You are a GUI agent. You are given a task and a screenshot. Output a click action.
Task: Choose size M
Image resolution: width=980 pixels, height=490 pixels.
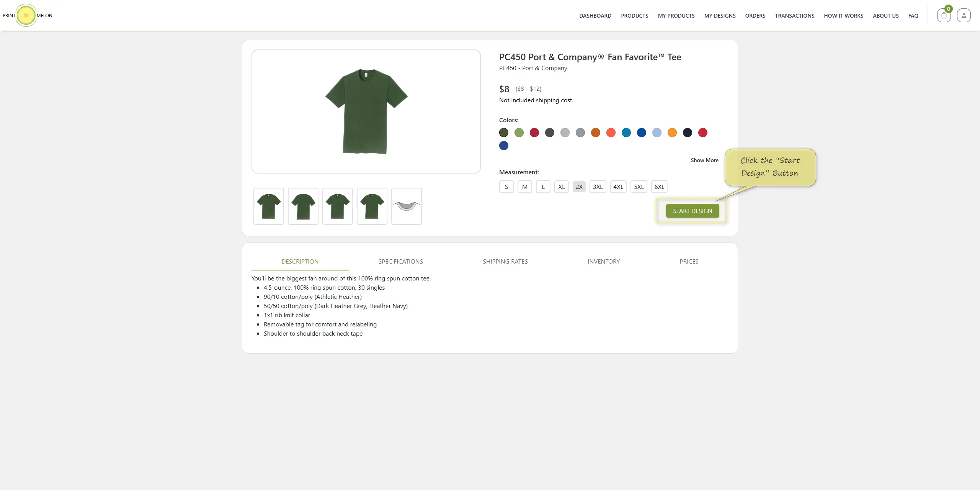[x=524, y=187]
